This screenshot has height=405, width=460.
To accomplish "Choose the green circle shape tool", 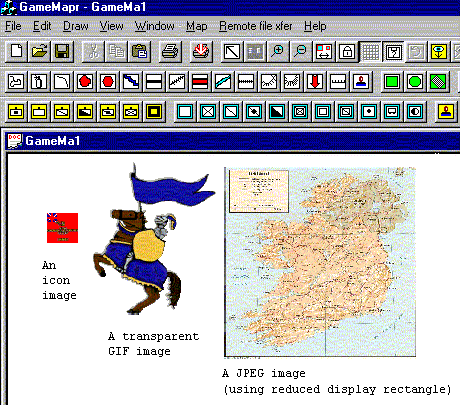I will click(x=415, y=82).
